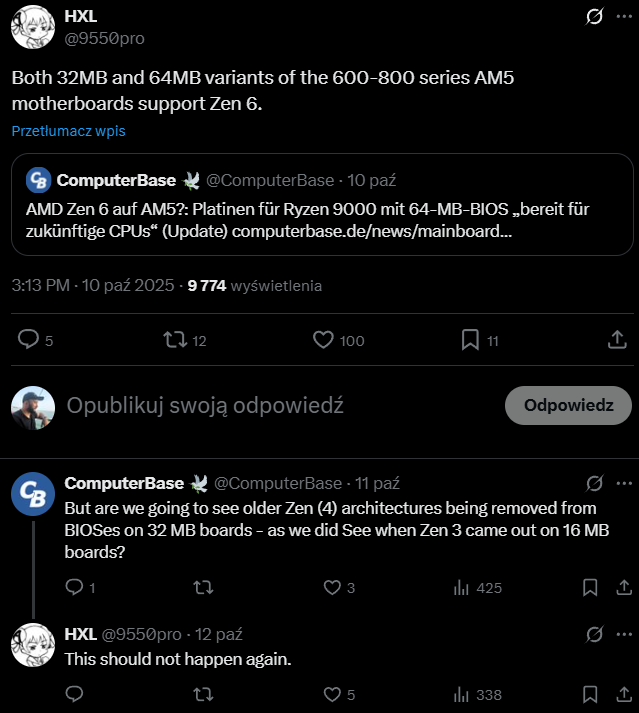
Task: Bookmark the ComputerBase reply
Action: pos(590,587)
